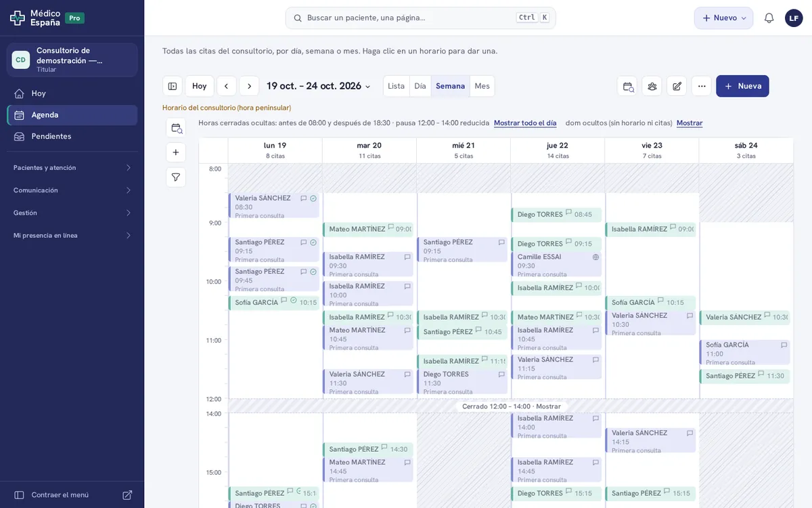Open the edit pencil icon in toolbar

[677, 86]
